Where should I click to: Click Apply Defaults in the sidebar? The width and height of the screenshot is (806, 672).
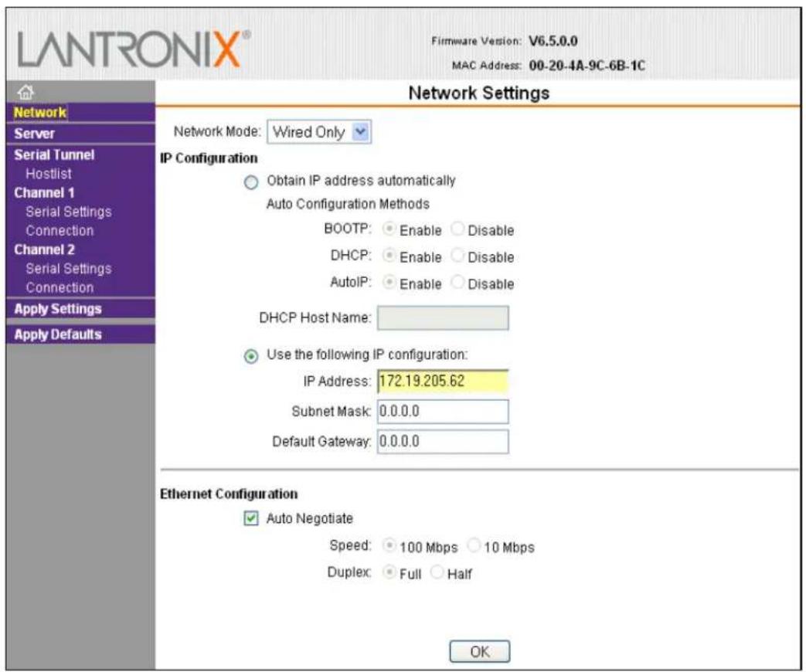(57, 334)
